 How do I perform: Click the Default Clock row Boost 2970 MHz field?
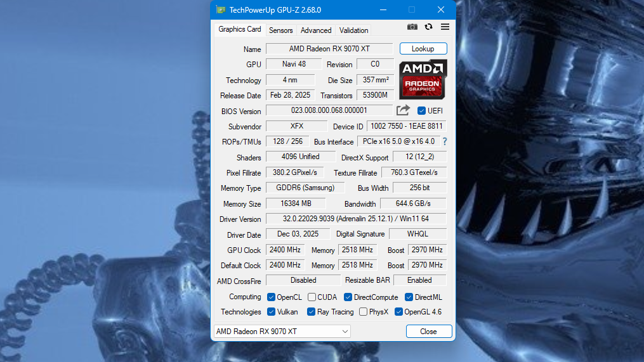(427, 265)
